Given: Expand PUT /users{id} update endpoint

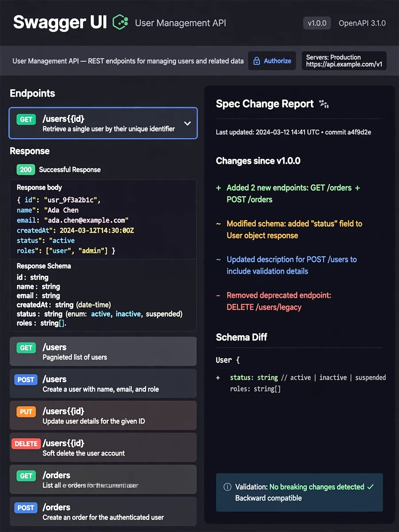Looking at the screenshot, I should 103,415.
